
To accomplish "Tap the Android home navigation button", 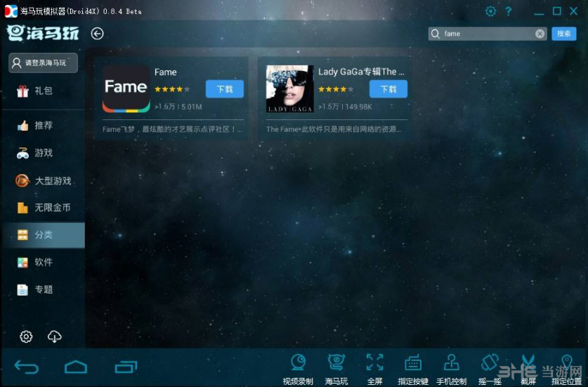I will (76, 367).
